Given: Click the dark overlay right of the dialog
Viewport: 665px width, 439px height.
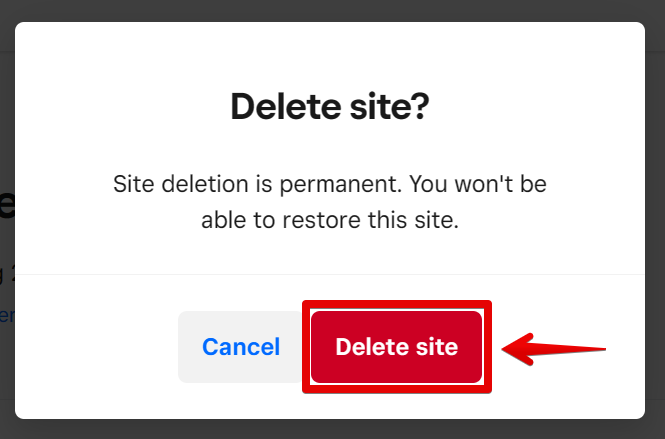Looking at the screenshot, I should point(655,220).
